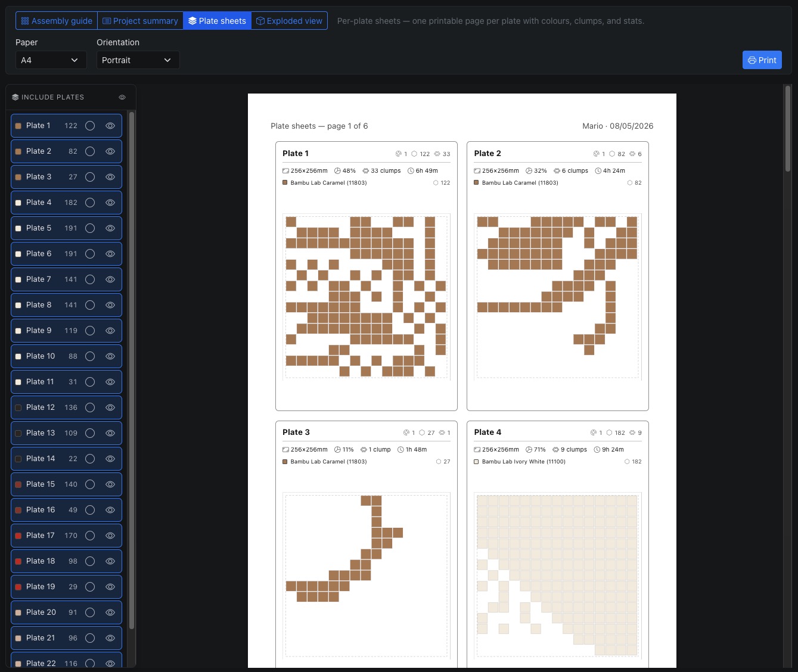Toggle the eye icon for Plate 20
The height and width of the screenshot is (672, 798).
pos(110,612)
